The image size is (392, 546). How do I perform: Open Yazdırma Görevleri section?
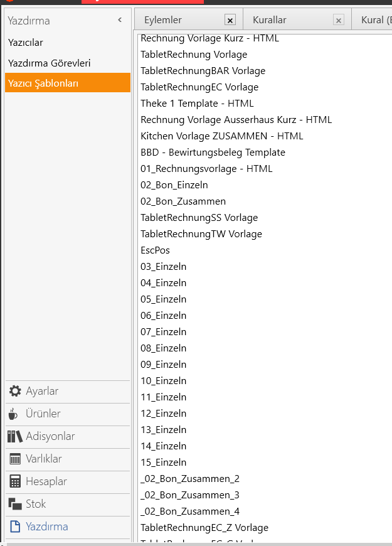tap(50, 63)
